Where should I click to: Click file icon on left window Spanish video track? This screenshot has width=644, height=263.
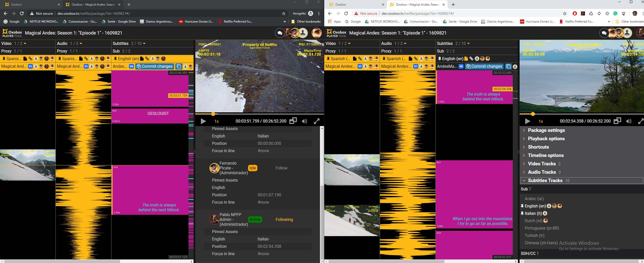pos(25,59)
